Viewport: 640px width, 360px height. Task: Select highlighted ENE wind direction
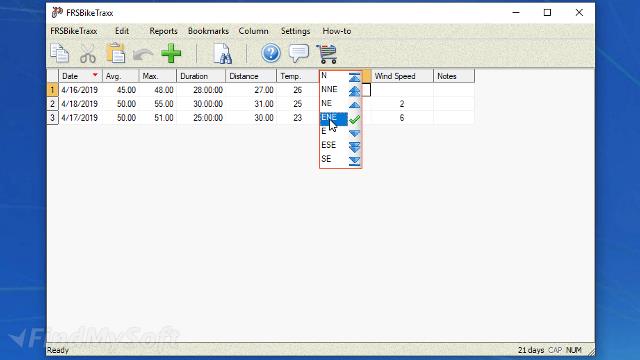(x=334, y=118)
